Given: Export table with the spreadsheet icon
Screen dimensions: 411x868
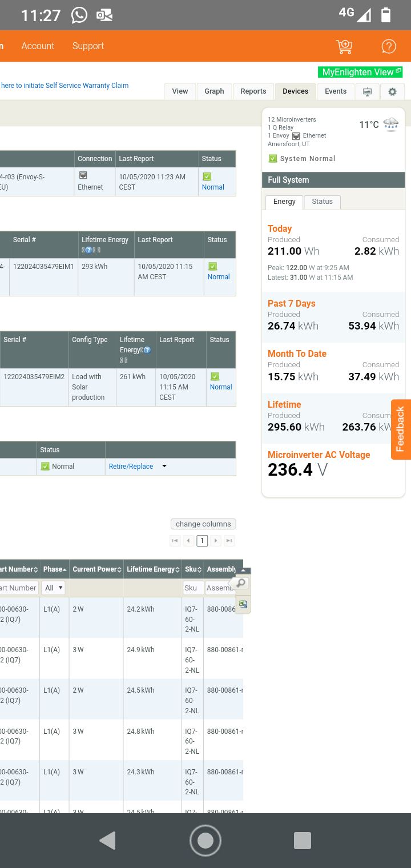Looking at the screenshot, I should click(x=243, y=604).
